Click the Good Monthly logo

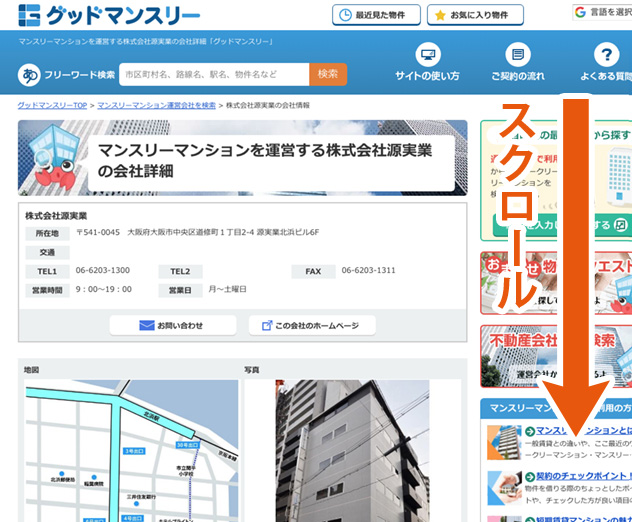tap(108, 15)
